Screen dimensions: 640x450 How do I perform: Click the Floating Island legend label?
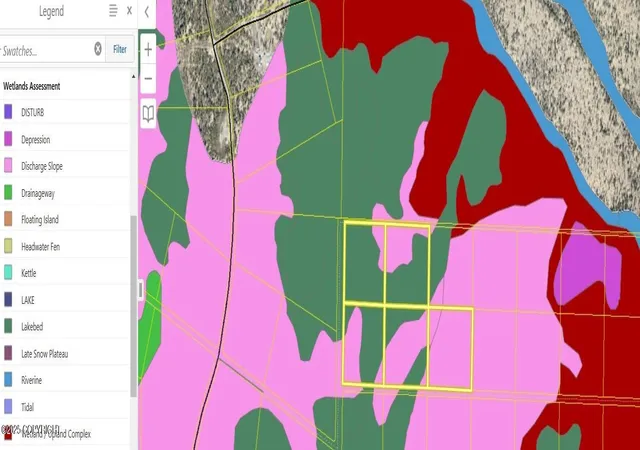[40, 220]
